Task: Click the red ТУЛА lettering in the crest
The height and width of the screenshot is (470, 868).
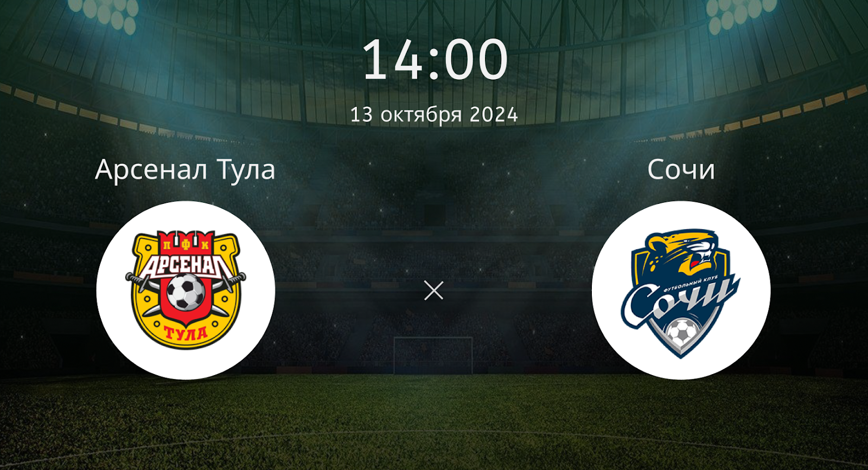Action: pyautogui.click(x=186, y=332)
